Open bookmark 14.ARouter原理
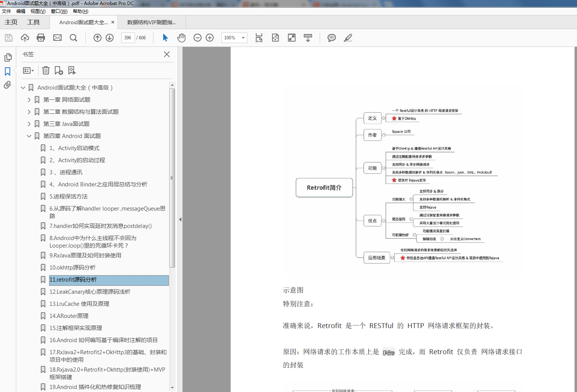Image resolution: width=577 pixels, height=392 pixels. (x=69, y=316)
